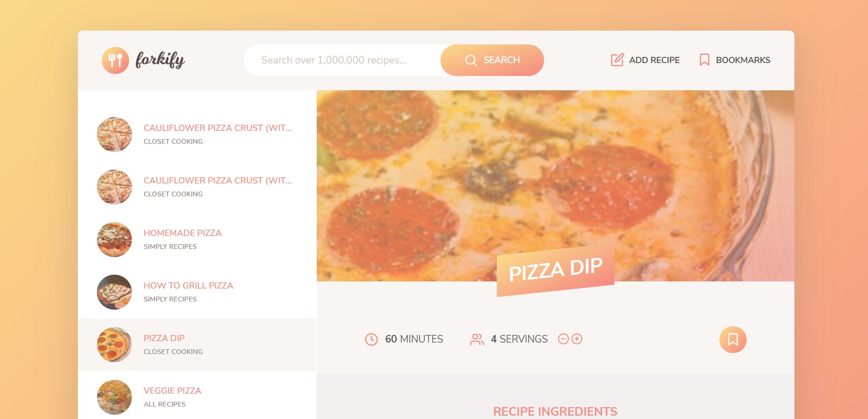This screenshot has width=868, height=419.
Task: Open the How to Grill Pizza recipe
Action: pos(197,292)
